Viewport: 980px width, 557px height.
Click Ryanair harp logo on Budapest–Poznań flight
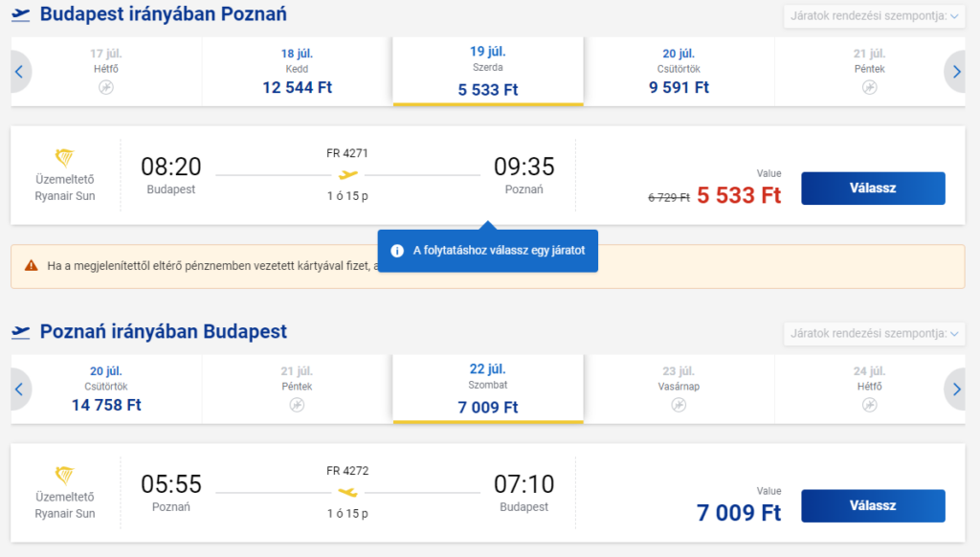64,158
